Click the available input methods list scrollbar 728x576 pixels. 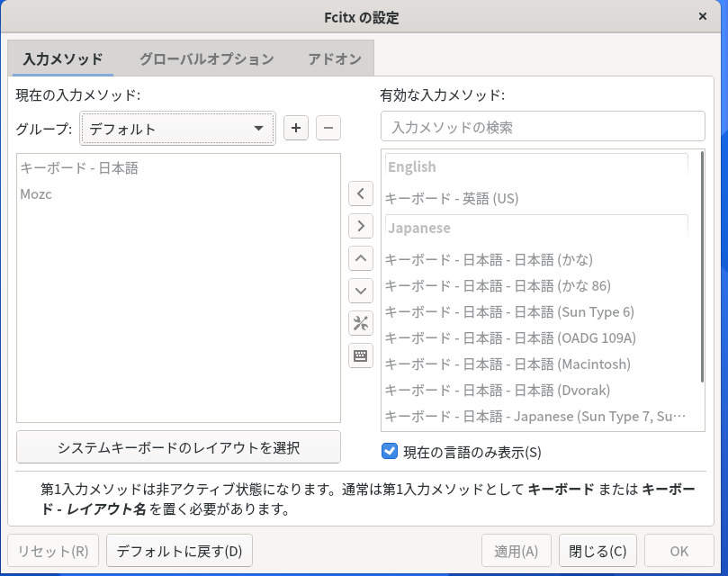click(x=702, y=266)
